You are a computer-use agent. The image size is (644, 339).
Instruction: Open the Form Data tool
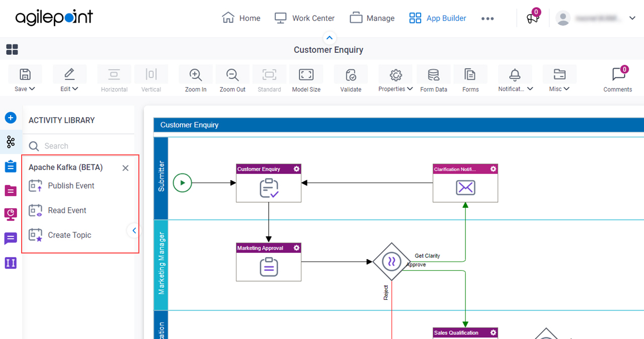tap(434, 79)
